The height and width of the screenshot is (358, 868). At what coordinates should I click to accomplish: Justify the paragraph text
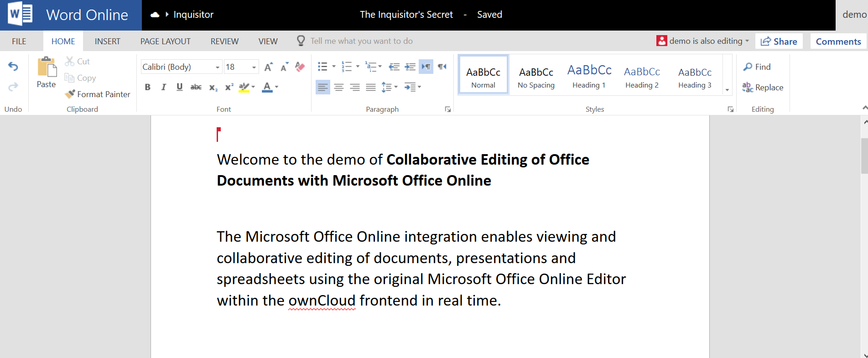(x=371, y=87)
